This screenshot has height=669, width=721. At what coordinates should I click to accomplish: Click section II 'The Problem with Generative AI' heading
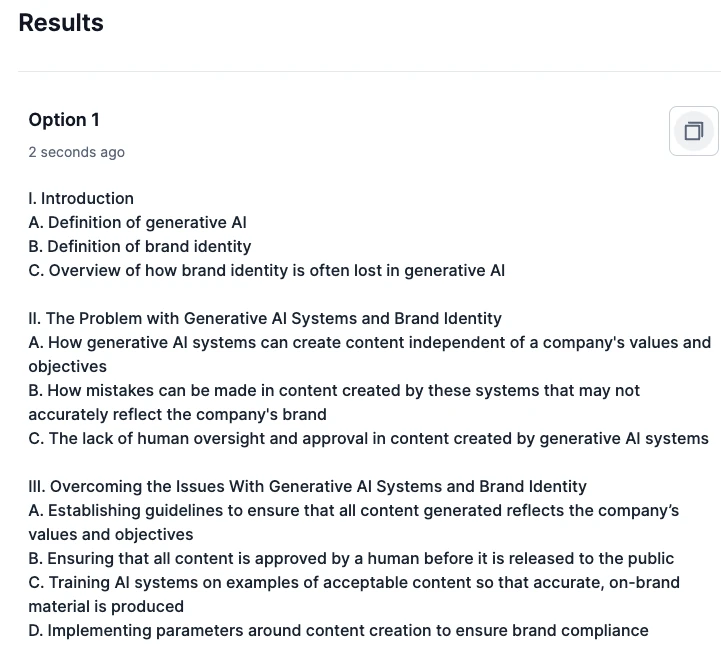265,318
